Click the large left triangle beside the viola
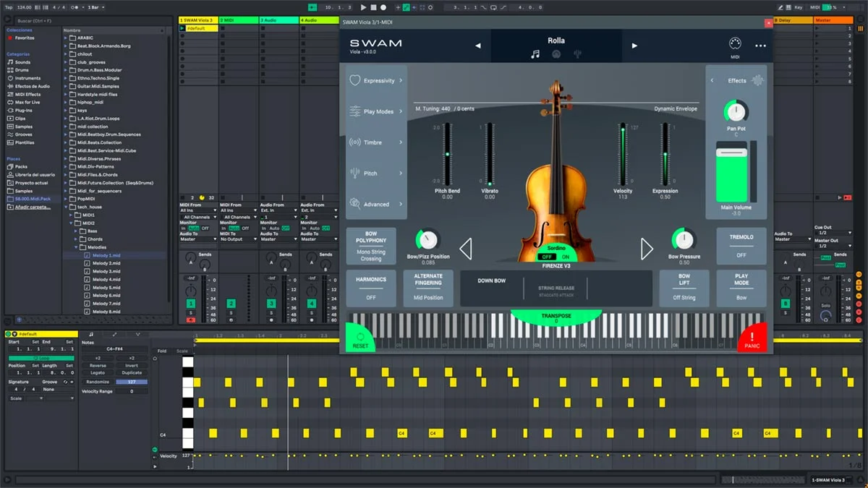Viewport: 868px width, 488px height. pyautogui.click(x=466, y=249)
